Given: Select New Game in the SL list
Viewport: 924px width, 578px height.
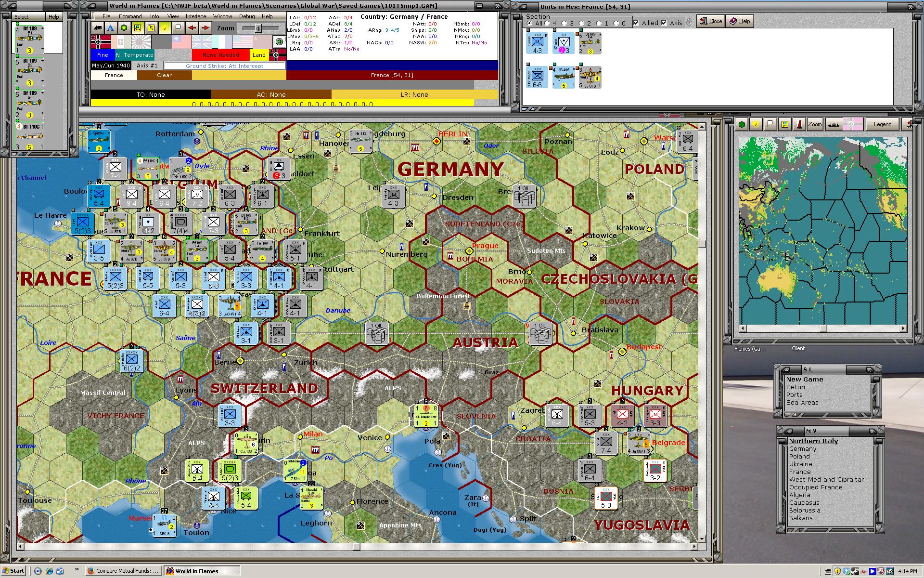Looking at the screenshot, I should click(x=805, y=379).
